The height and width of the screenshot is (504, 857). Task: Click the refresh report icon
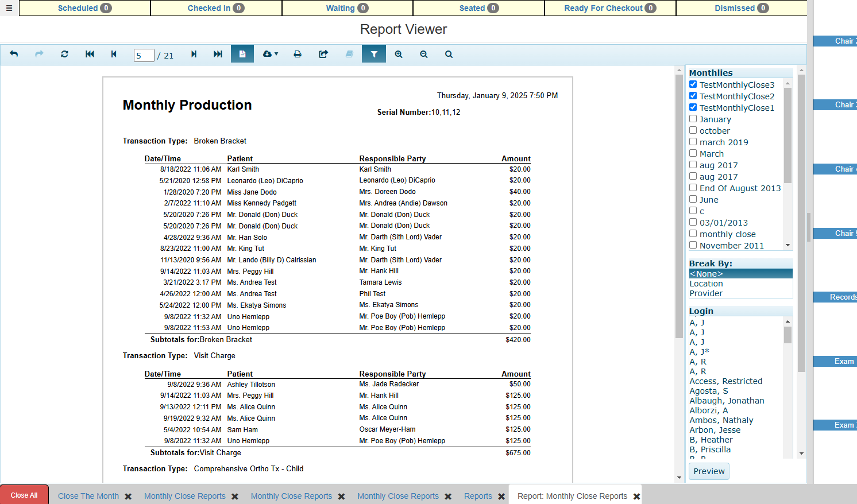click(x=64, y=54)
